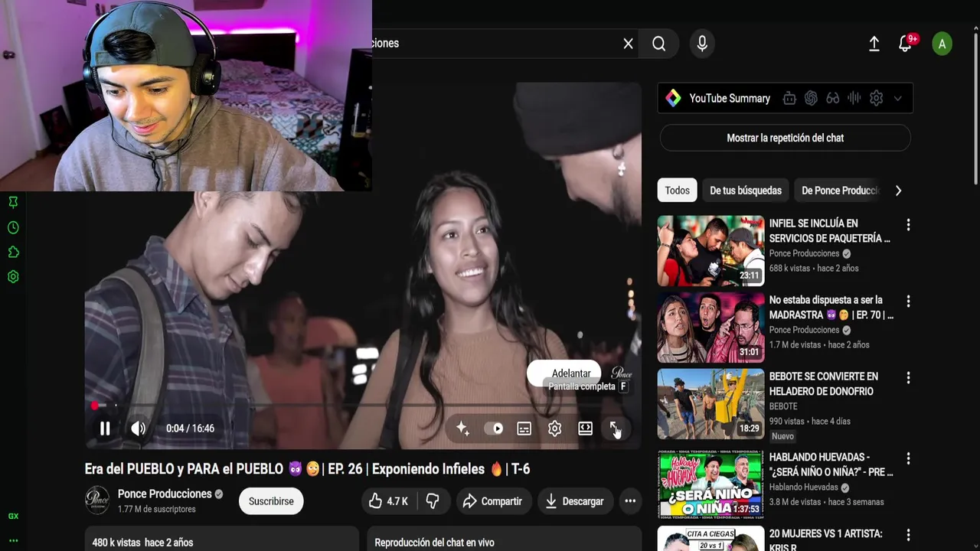Expand description showing 480 k vistas
Screen dimensions: 980x551
[222, 539]
